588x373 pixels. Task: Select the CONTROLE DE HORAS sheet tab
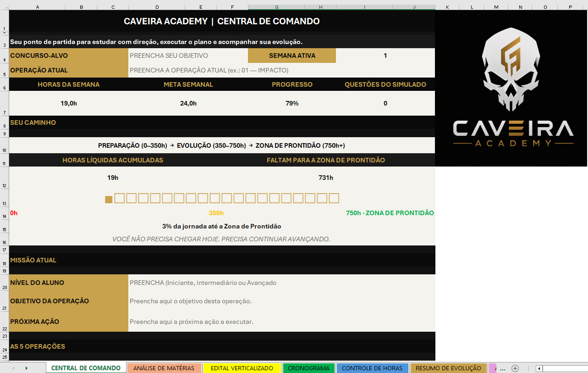point(372,368)
